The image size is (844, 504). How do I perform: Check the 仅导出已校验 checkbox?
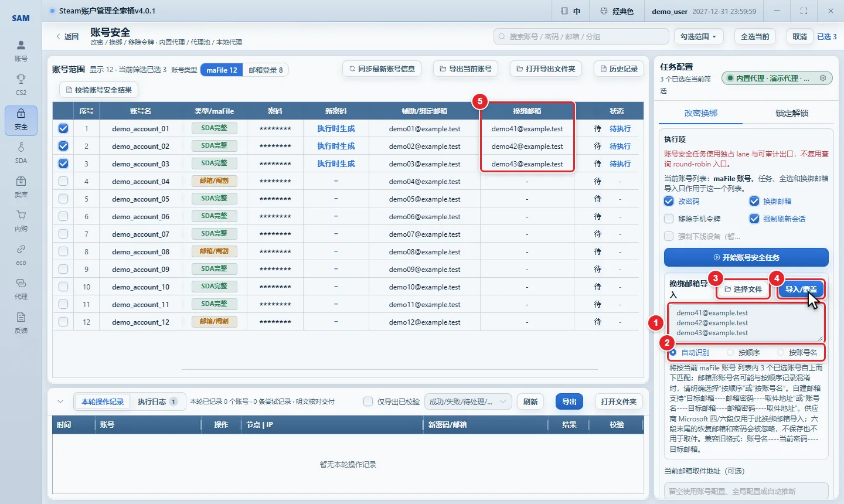[368, 401]
